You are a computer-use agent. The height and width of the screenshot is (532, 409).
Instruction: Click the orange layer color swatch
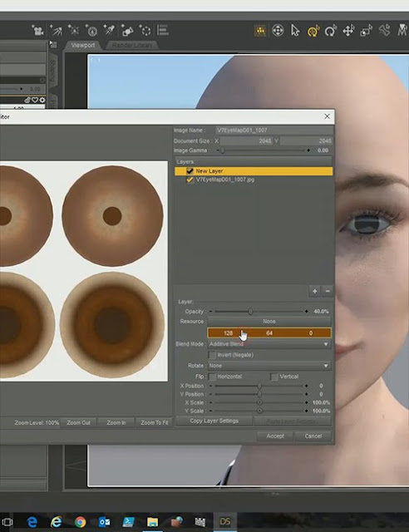pos(269,333)
